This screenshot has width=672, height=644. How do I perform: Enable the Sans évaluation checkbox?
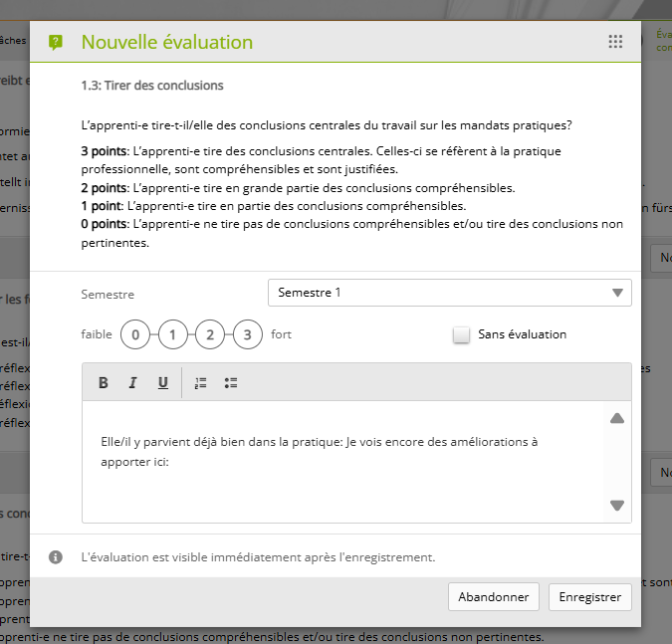(x=461, y=334)
